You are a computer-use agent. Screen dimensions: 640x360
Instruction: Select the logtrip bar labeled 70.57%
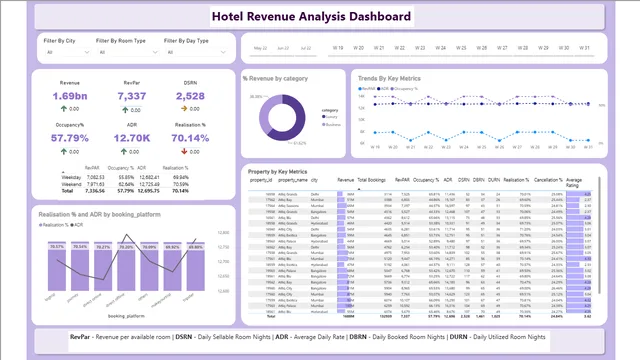coord(57,267)
